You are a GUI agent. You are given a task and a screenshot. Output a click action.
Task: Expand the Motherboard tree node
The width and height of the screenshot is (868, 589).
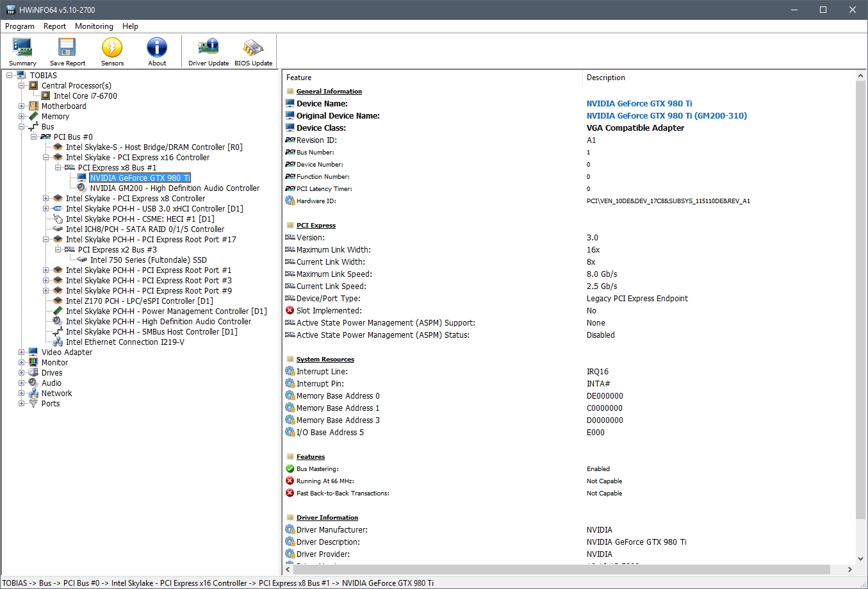[x=22, y=106]
